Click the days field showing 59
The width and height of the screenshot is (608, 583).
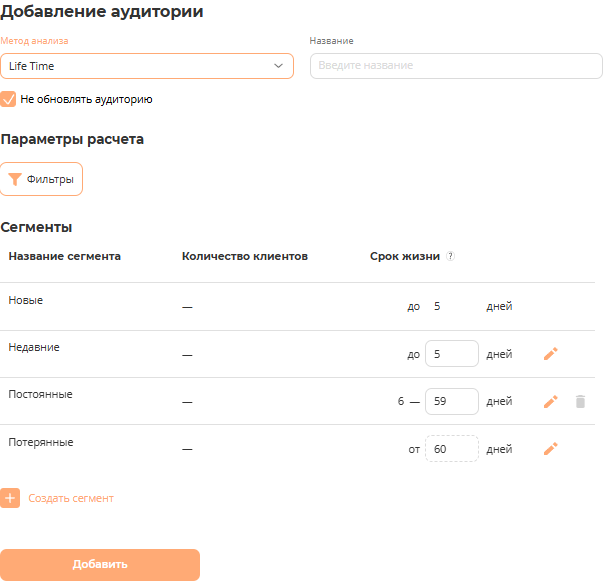click(x=451, y=401)
